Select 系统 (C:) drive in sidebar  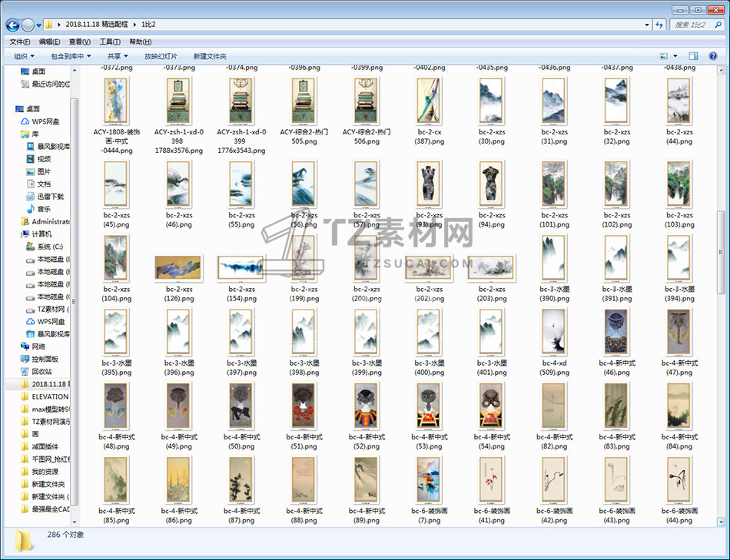(x=48, y=247)
